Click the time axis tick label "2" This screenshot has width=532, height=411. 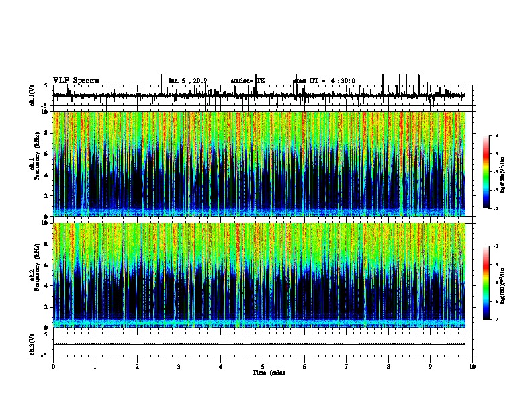(x=137, y=367)
